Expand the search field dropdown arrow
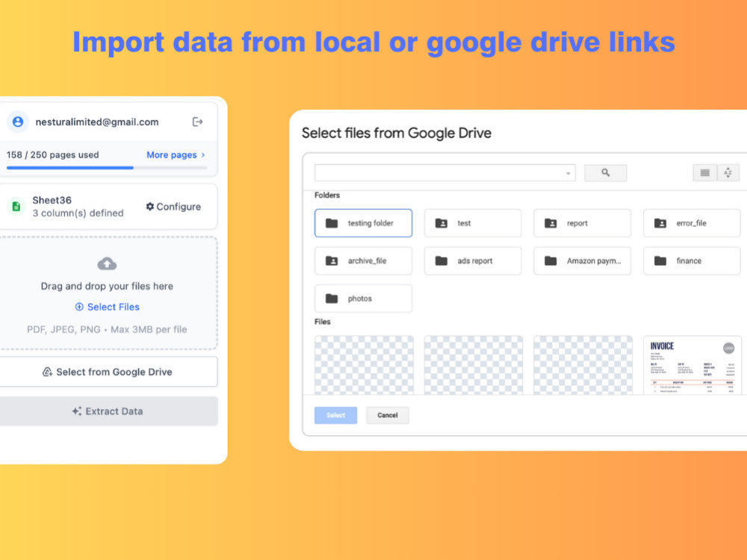The width and height of the screenshot is (747, 560). point(568,173)
